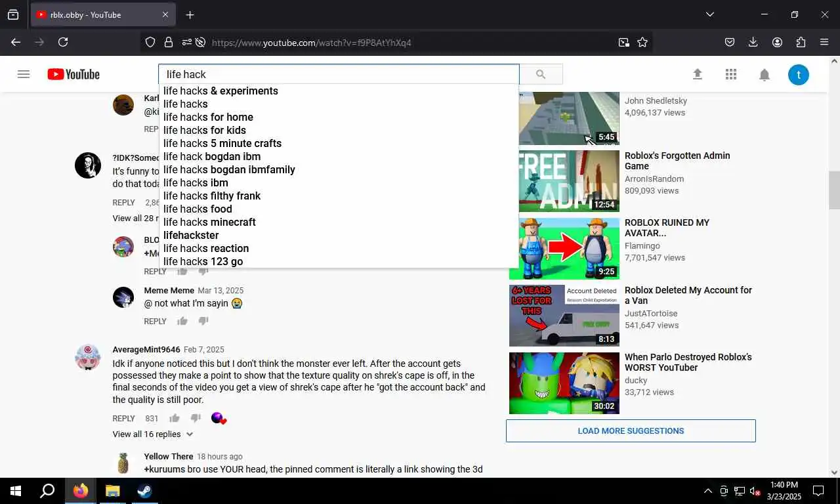840x504 pixels.
Task: Reload the page with refresh button
Action: coord(63,42)
